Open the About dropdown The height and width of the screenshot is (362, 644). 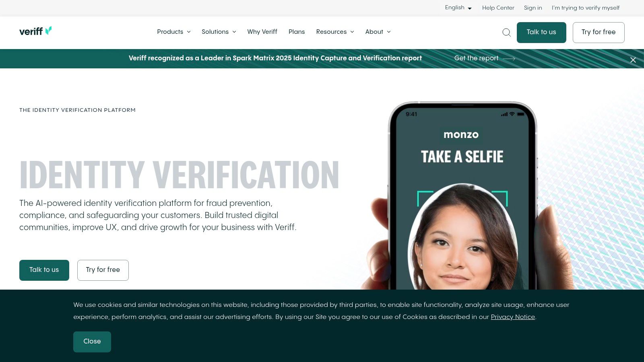378,32
